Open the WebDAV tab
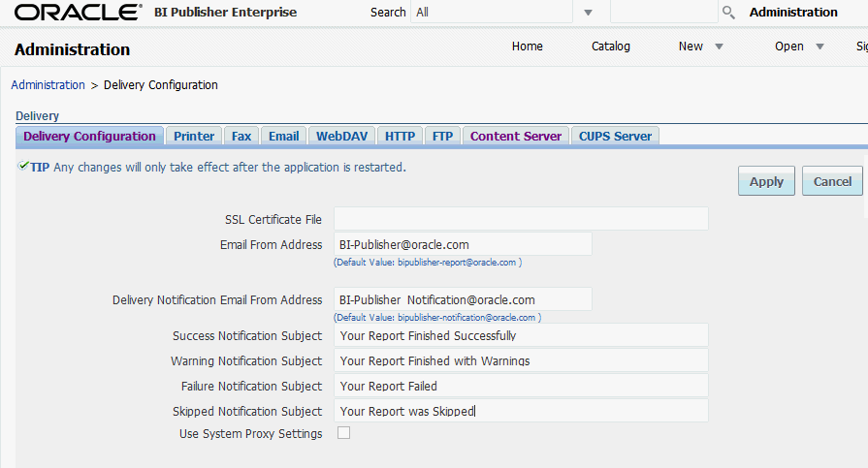 click(342, 136)
